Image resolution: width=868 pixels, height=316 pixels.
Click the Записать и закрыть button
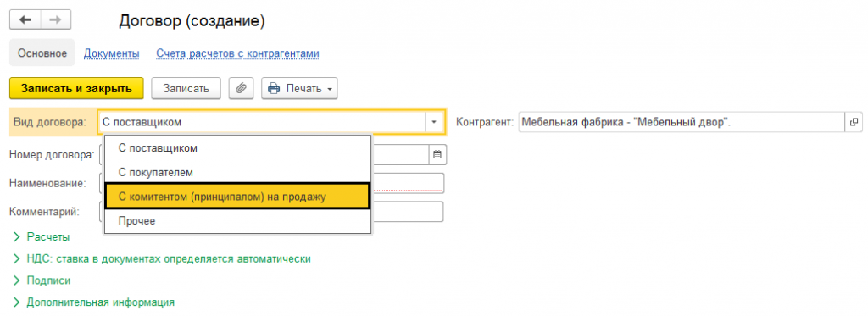[x=76, y=88]
